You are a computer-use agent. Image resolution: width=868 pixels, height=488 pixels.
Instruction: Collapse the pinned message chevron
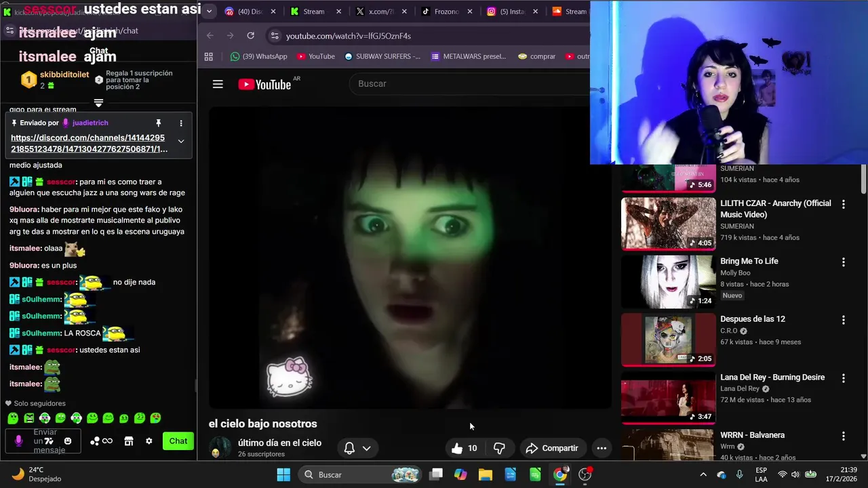[181, 141]
